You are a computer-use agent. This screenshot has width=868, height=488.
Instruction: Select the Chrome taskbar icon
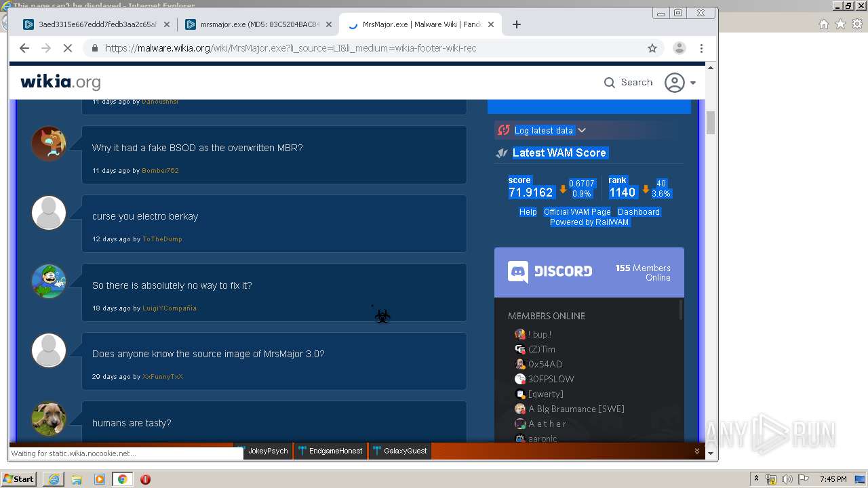pos(122,479)
